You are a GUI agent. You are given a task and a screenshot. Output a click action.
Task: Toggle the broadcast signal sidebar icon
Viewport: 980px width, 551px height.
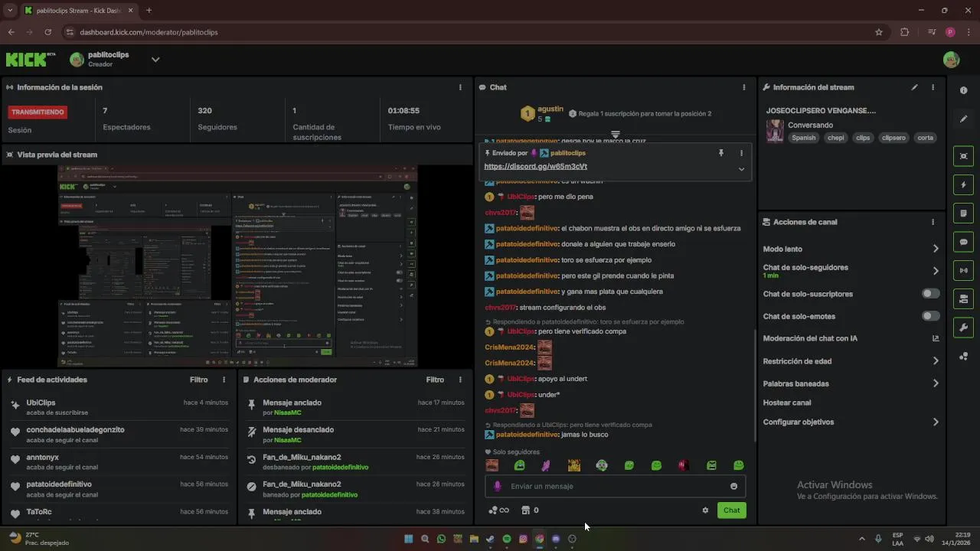coord(963,270)
